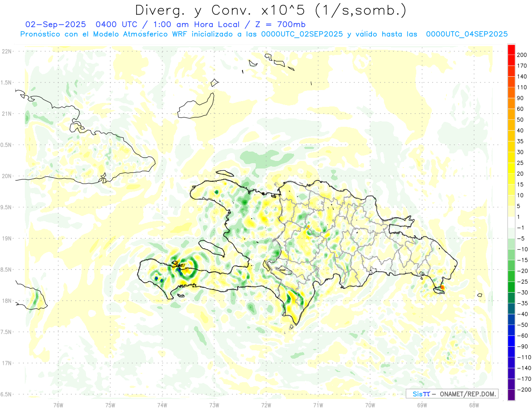Click the bright red swatch above 200
This screenshot has height=411, width=532.
pos(512,50)
